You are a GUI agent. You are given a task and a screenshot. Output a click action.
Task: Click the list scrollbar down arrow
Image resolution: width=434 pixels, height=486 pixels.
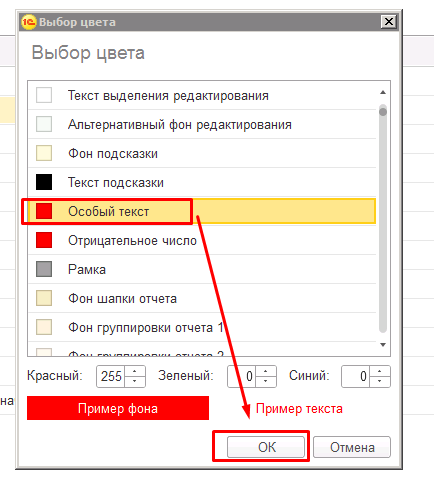383,345
